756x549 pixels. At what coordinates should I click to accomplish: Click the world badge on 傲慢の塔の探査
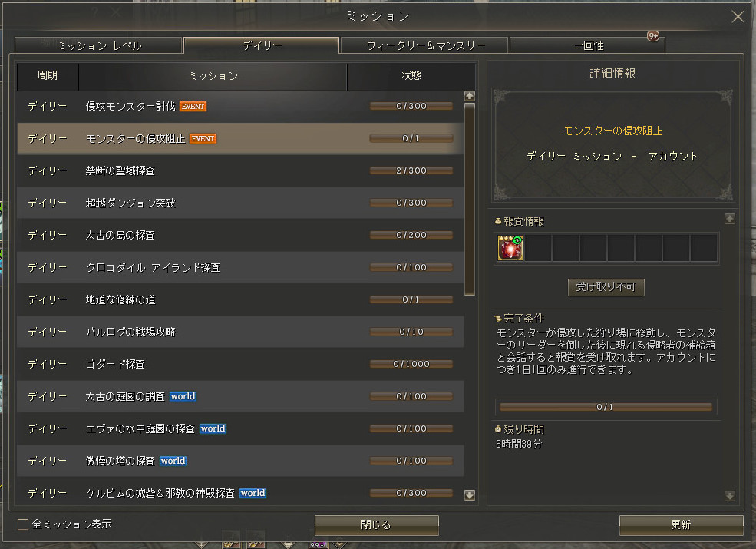[x=173, y=461]
